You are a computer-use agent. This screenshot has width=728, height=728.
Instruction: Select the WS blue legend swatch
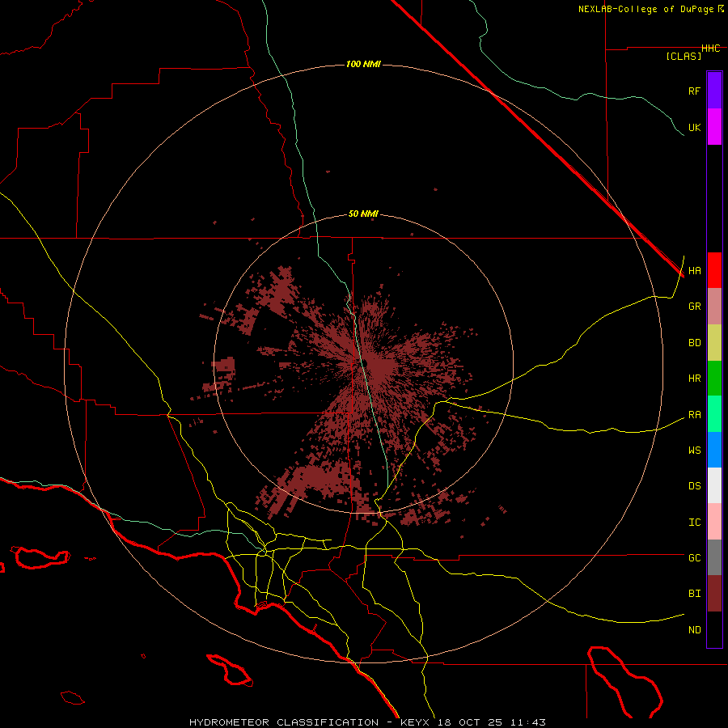(x=714, y=450)
